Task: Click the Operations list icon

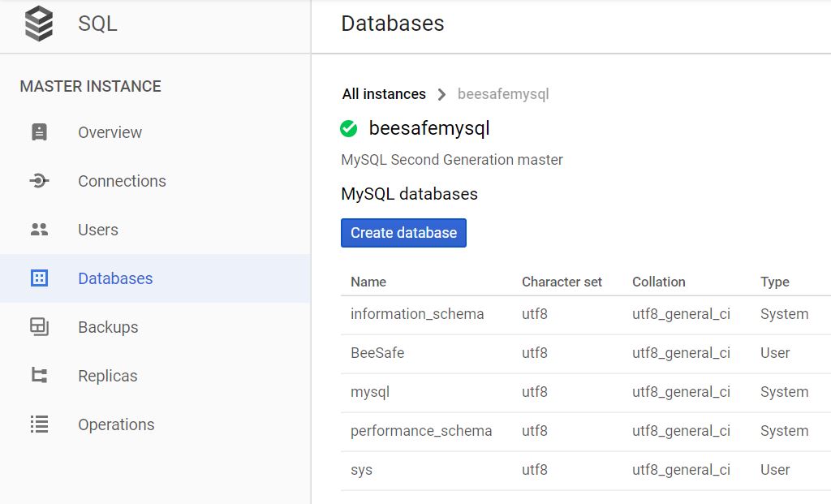Action: tap(39, 424)
